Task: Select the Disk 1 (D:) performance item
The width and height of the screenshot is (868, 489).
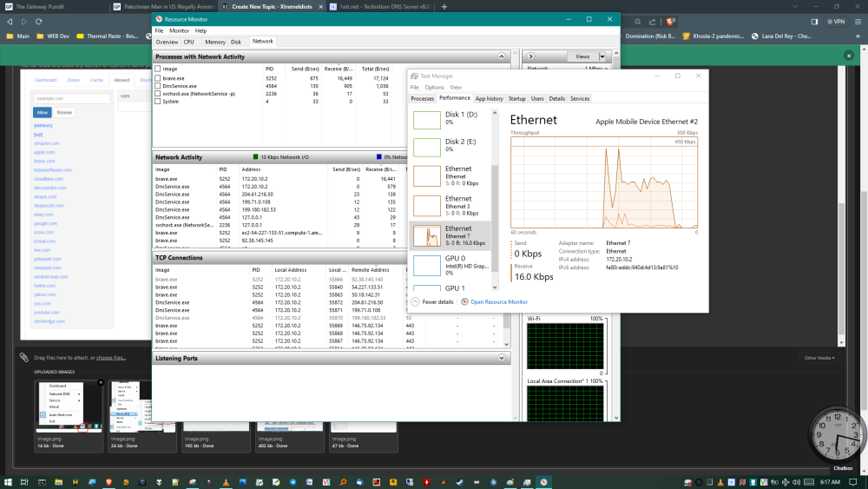Action: point(451,118)
